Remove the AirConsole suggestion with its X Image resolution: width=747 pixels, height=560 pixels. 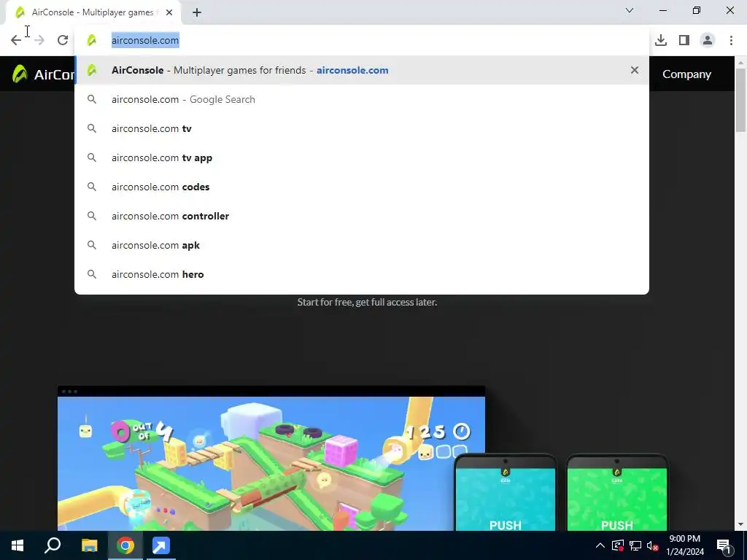click(x=635, y=70)
